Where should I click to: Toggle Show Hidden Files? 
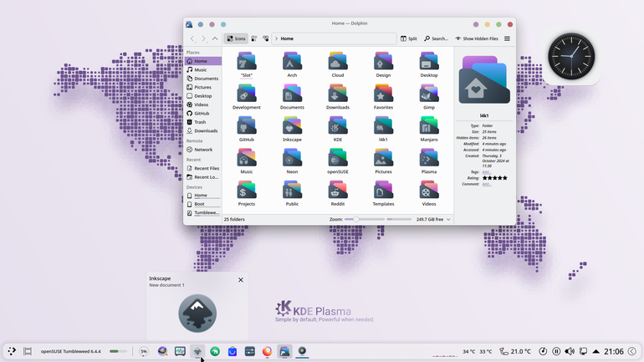click(477, 38)
